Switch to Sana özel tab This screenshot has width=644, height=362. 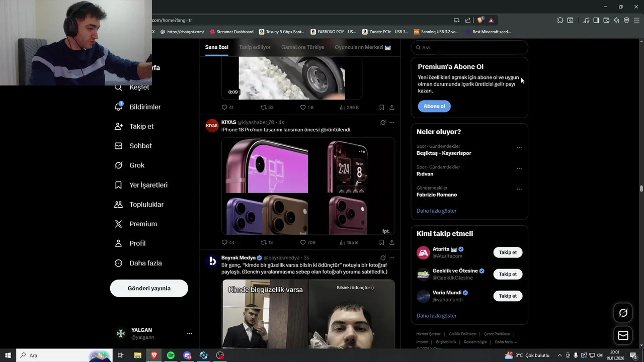point(217,47)
